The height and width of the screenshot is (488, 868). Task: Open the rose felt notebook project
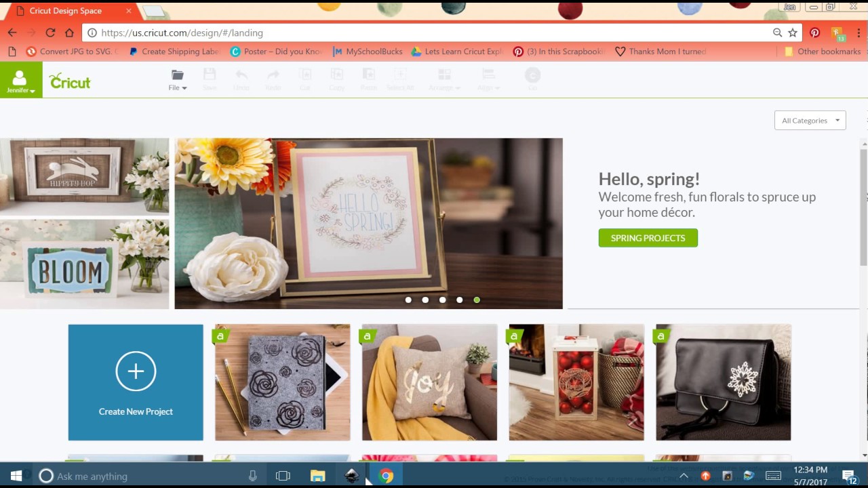tap(283, 382)
